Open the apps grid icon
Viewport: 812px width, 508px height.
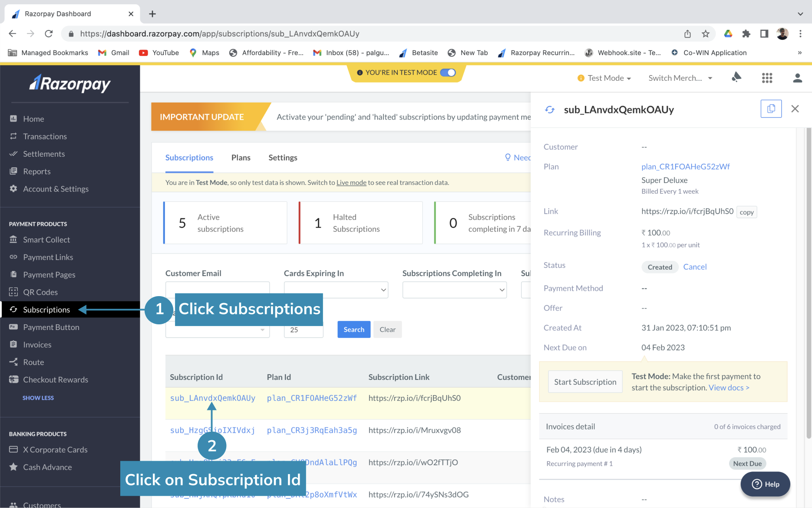coord(767,78)
